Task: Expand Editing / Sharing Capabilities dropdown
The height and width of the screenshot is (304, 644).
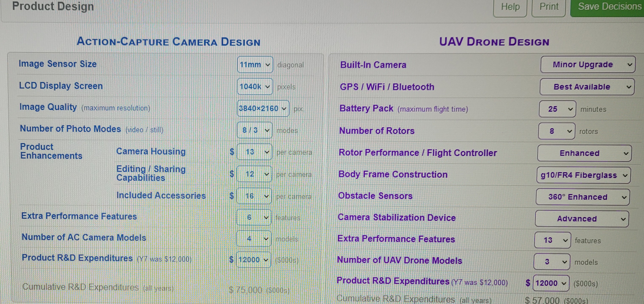Action: (254, 174)
